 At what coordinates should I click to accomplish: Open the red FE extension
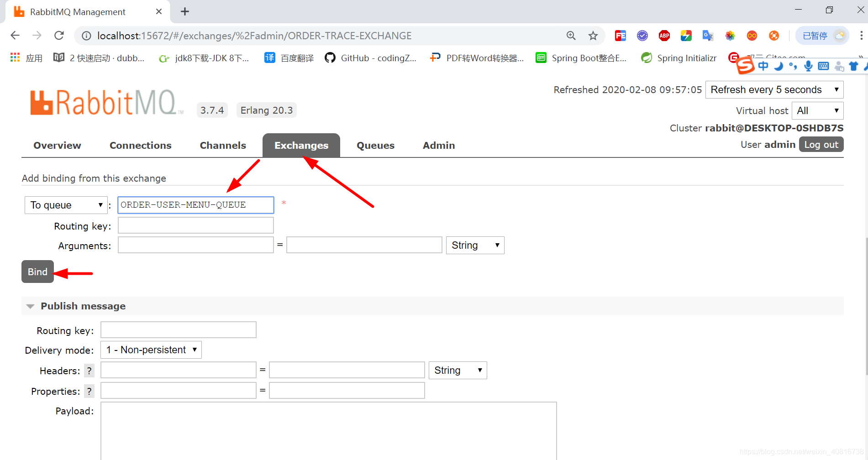coord(620,36)
